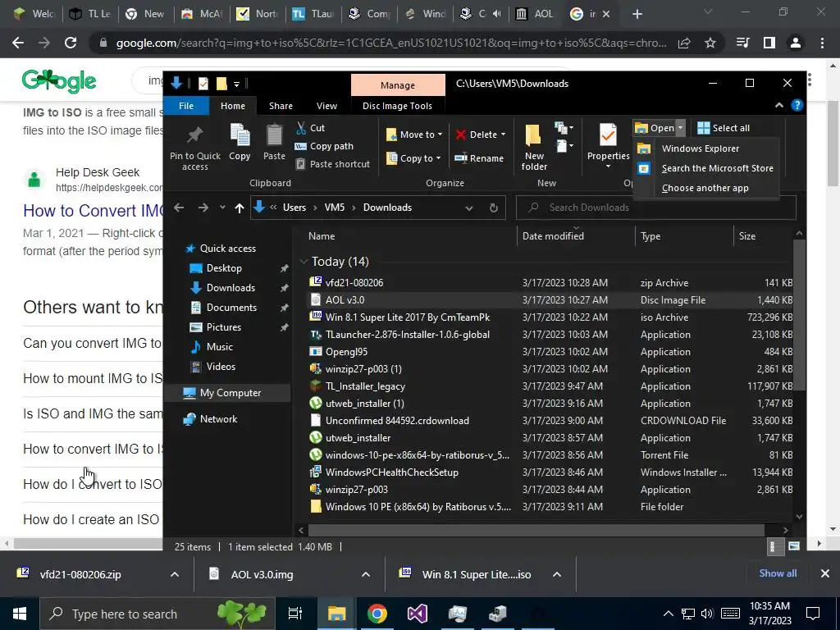Sort files by Size column

[x=746, y=235]
